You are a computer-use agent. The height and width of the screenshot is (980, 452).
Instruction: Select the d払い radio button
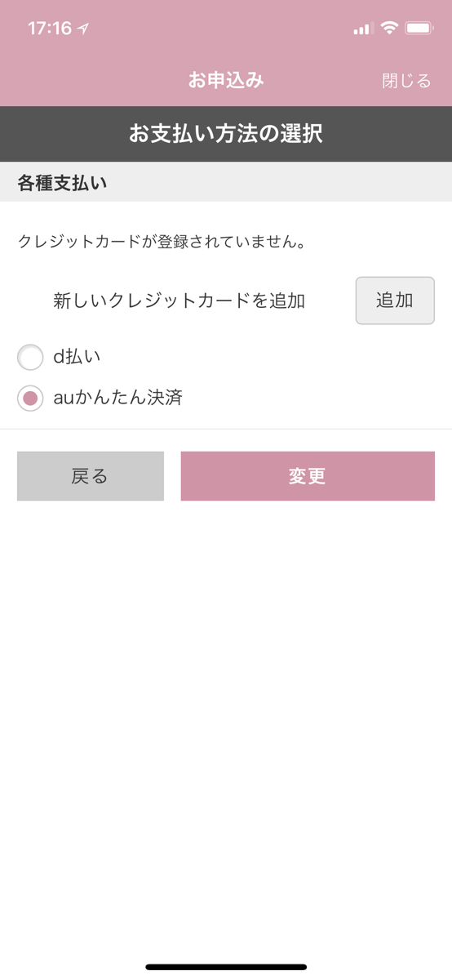(x=30, y=357)
